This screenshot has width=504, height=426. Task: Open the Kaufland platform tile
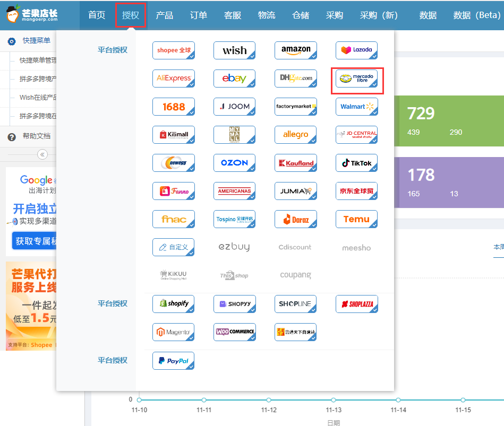click(296, 163)
